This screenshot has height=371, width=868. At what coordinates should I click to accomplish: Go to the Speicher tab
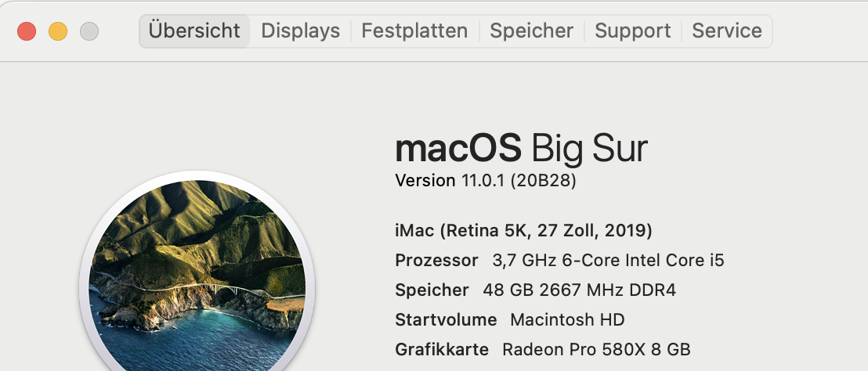[x=531, y=31]
